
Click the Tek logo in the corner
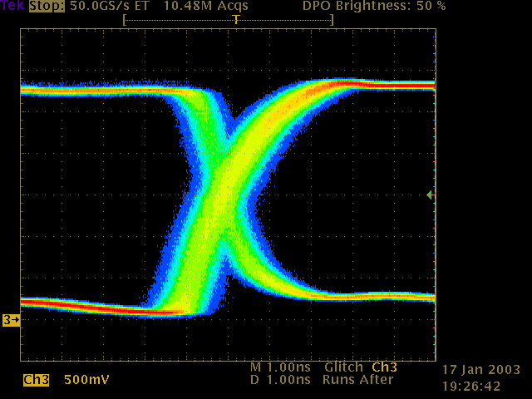[13, 6]
